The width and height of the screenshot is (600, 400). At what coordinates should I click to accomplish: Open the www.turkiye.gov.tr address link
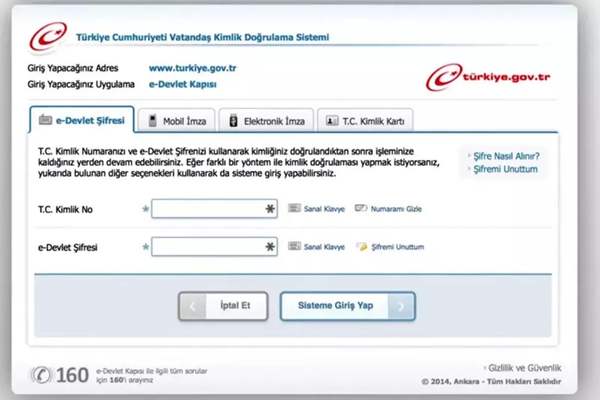192,68
